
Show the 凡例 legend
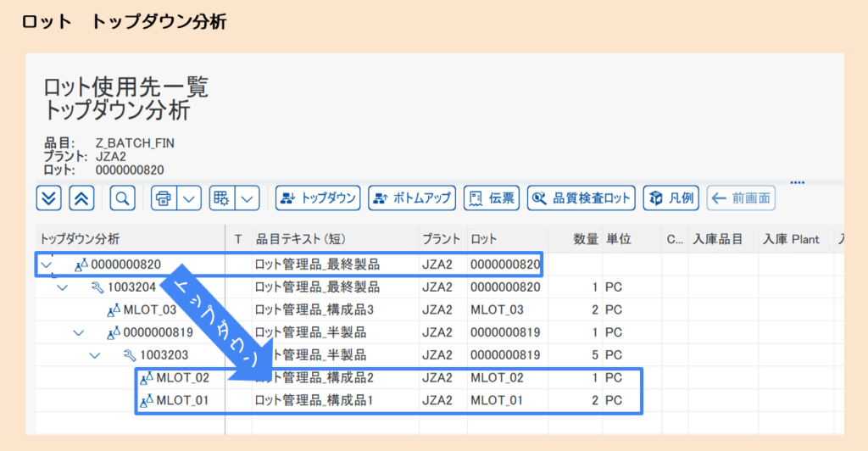tap(672, 198)
